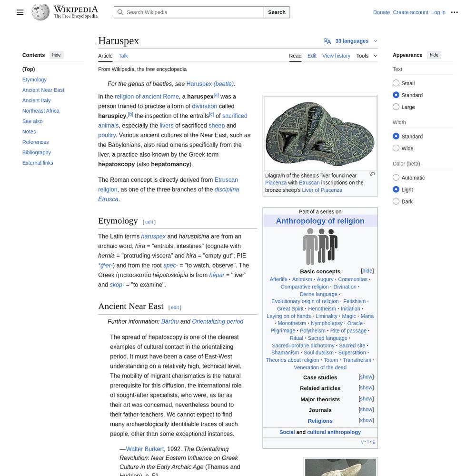Open the View history tab
476x476 pixels.
tap(336, 56)
